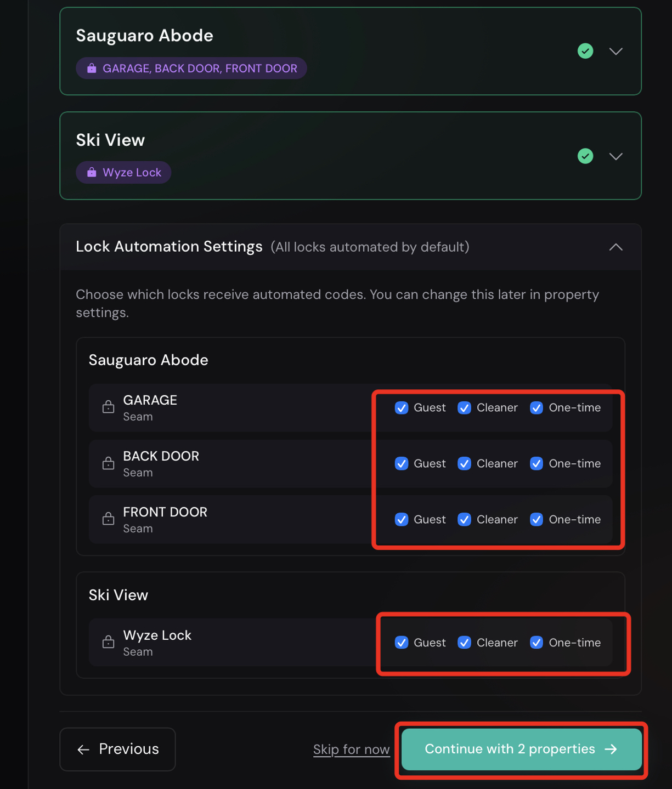
Task: Click the Skip for now link
Action: [x=351, y=749]
